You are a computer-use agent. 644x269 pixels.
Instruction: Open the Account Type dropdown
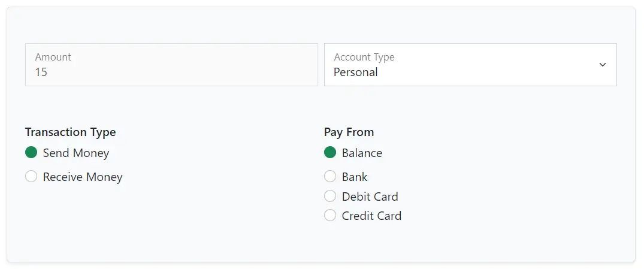(470, 65)
